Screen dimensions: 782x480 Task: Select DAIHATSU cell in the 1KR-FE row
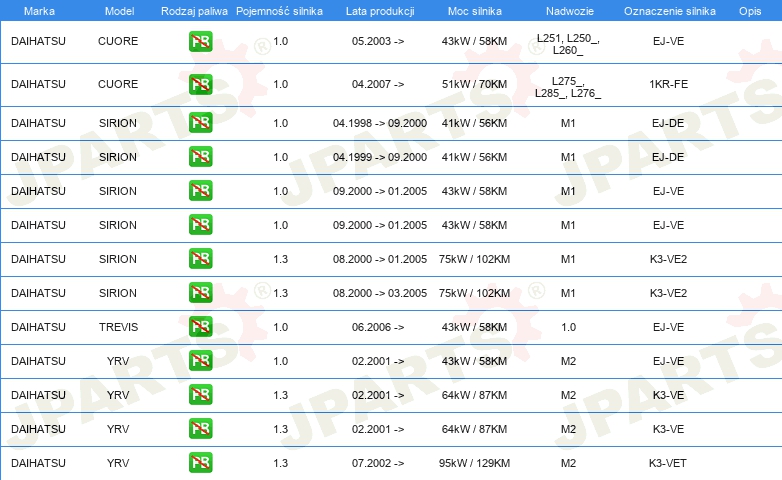38,84
